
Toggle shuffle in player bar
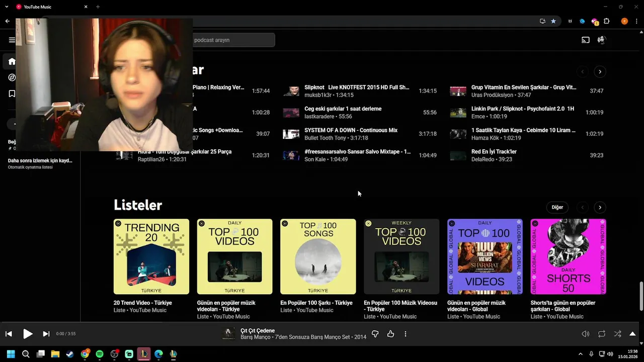click(x=617, y=334)
